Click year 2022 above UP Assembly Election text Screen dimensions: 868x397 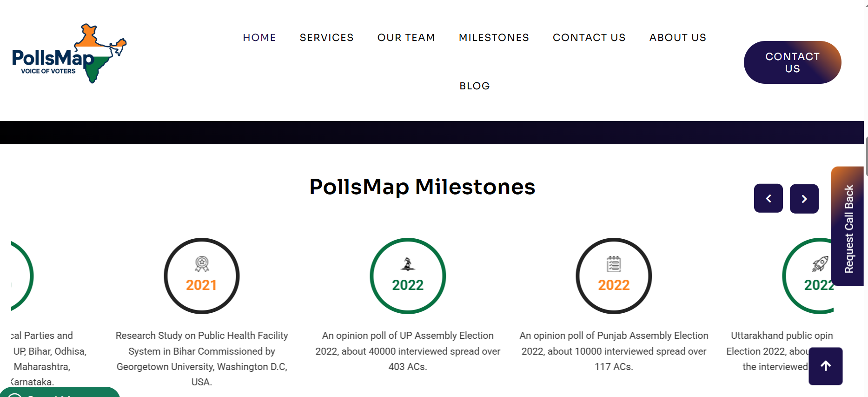(x=408, y=285)
